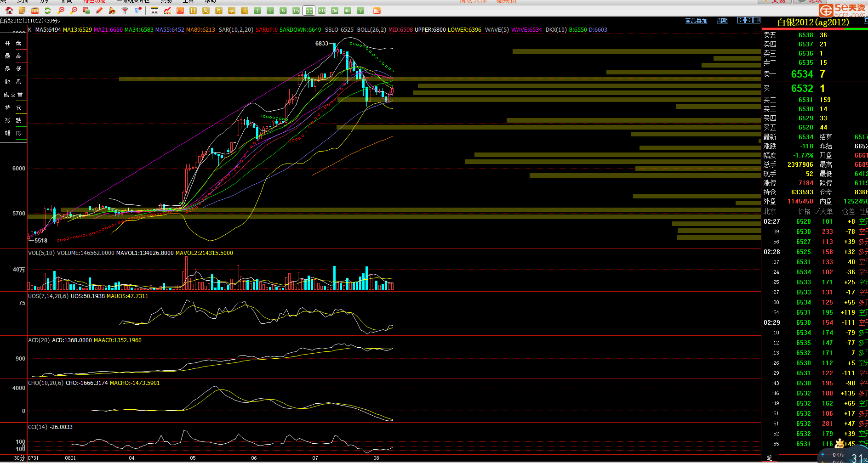Click the left arrow navigation button
Screen dimensions: 868x463
[741, 20]
